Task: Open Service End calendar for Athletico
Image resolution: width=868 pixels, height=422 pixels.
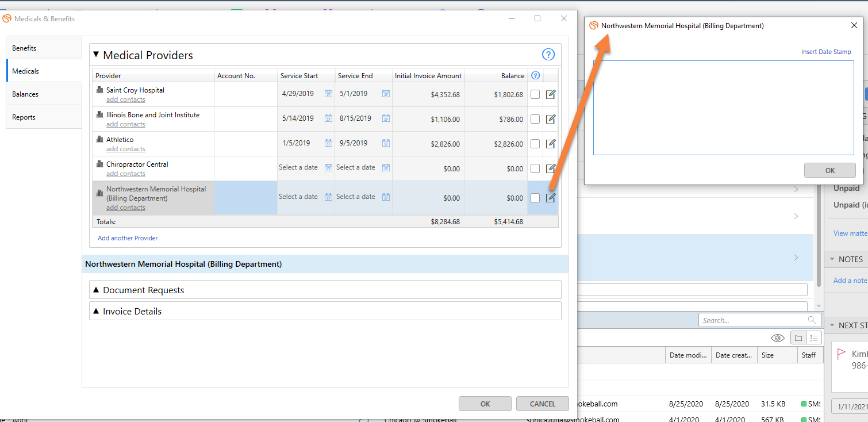Action: click(x=386, y=143)
